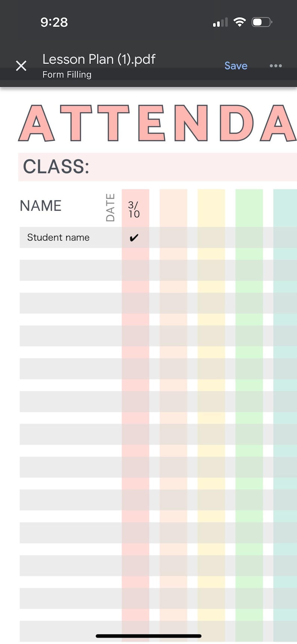
Task: Tap the Wi-Fi status icon
Action: 239,22
